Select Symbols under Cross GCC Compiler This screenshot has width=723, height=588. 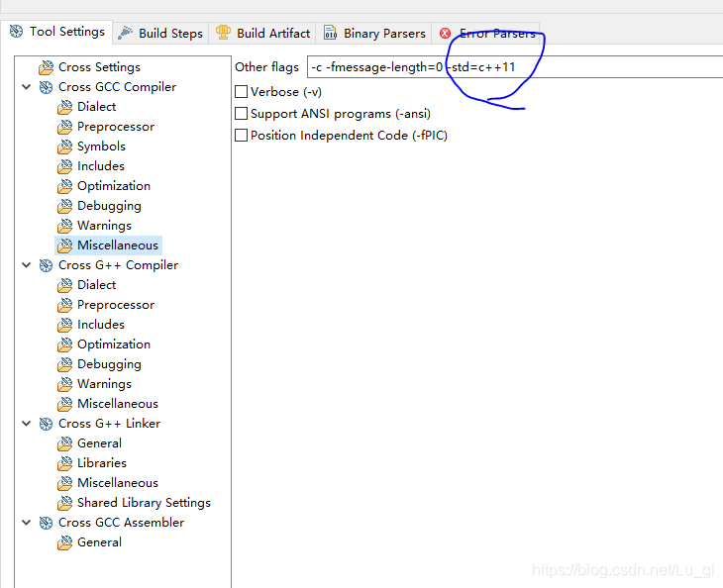pos(101,147)
